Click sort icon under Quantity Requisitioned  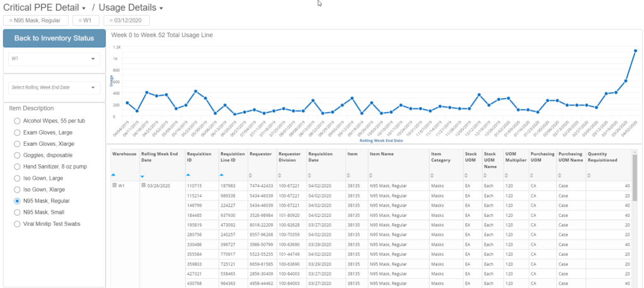click(x=589, y=175)
